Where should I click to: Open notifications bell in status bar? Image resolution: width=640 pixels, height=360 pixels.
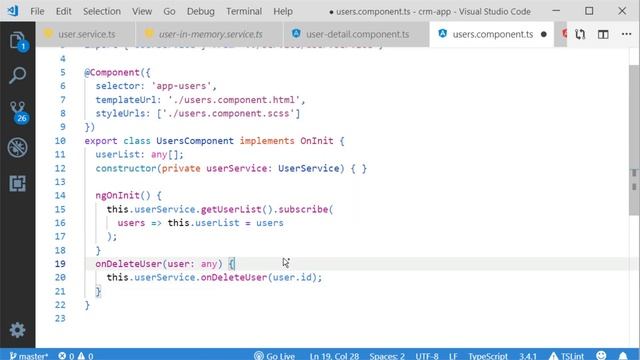pos(623,356)
